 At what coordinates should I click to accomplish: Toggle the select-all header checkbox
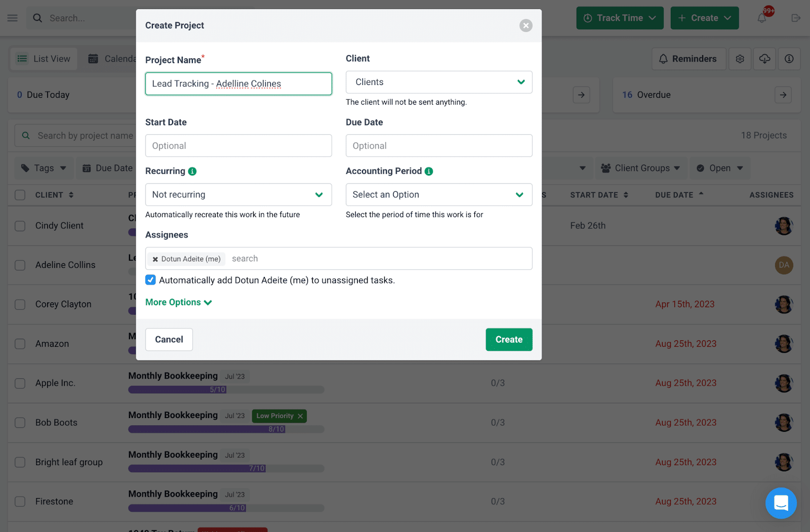point(20,195)
